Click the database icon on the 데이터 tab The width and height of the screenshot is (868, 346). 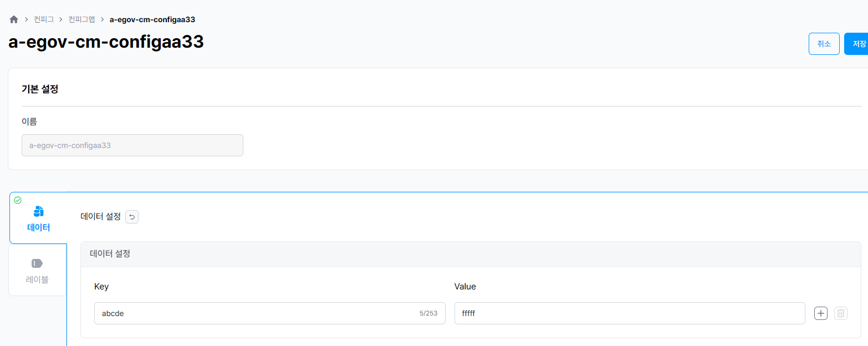point(38,211)
